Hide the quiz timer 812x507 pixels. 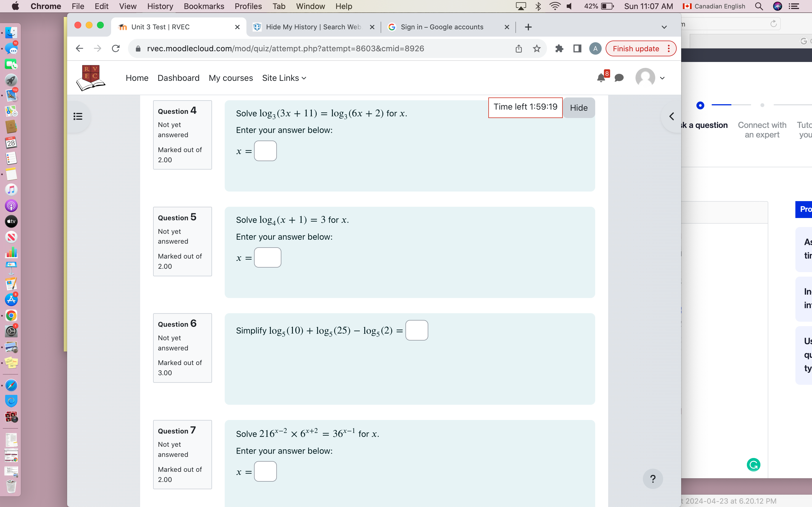coord(579,108)
